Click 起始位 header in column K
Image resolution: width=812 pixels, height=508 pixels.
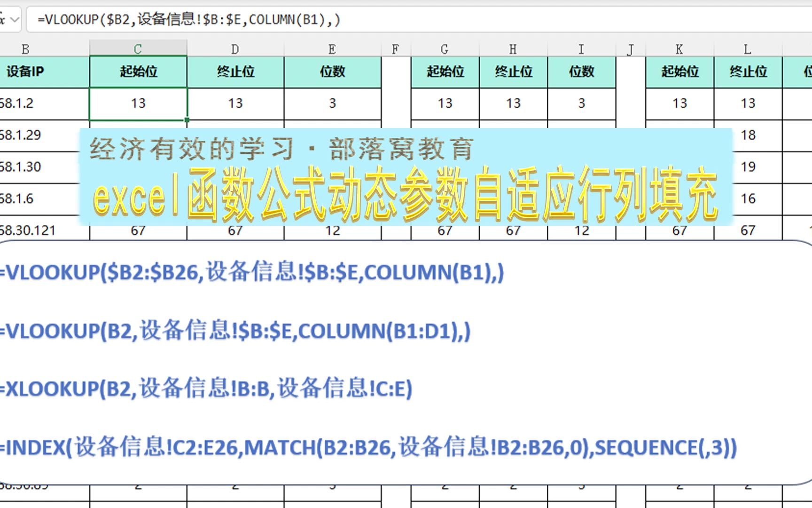679,72
